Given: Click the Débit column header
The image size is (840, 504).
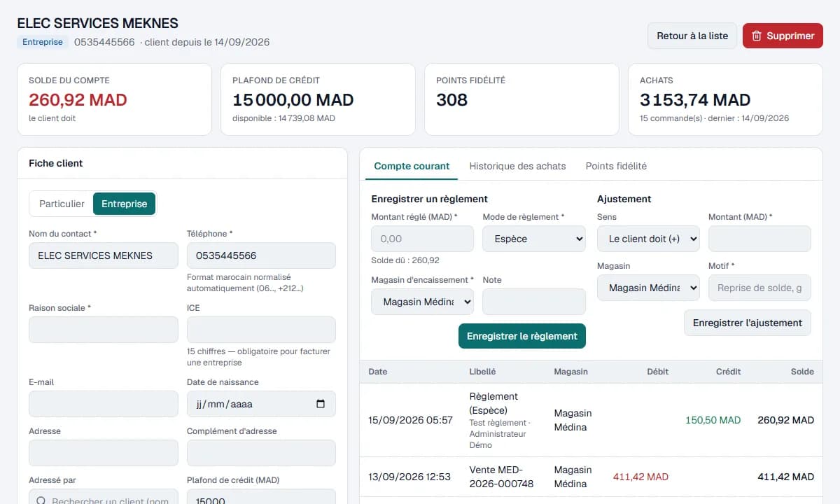Looking at the screenshot, I should coord(657,372).
